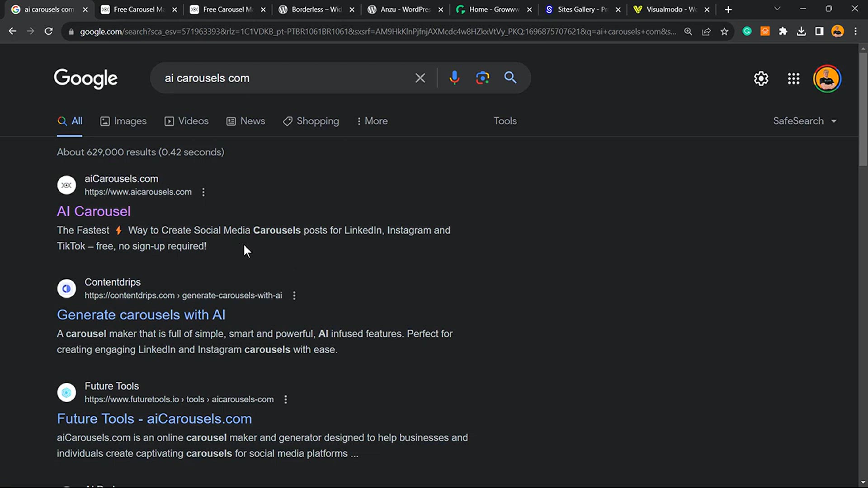
Task: View site information lock icon
Action: [71, 32]
